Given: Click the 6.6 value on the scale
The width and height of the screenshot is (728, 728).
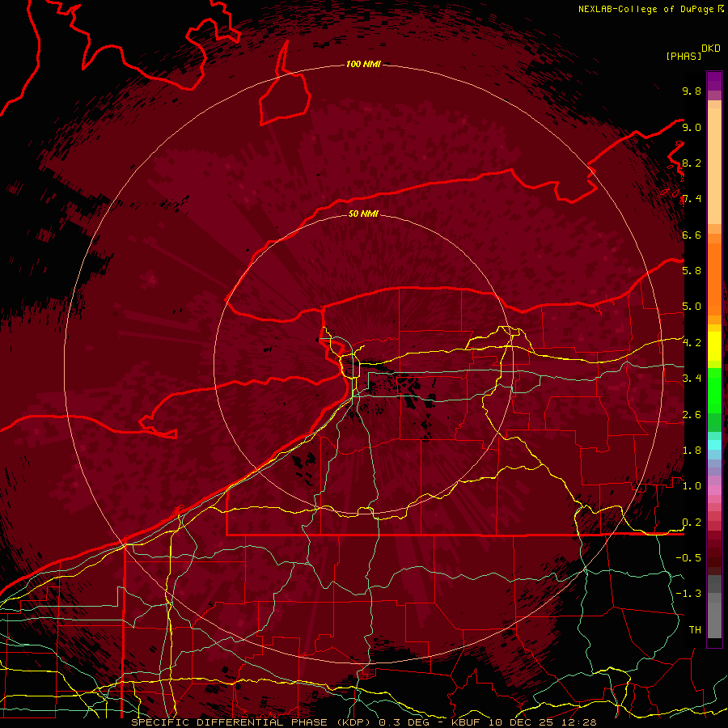Looking at the screenshot, I should click(x=692, y=235).
